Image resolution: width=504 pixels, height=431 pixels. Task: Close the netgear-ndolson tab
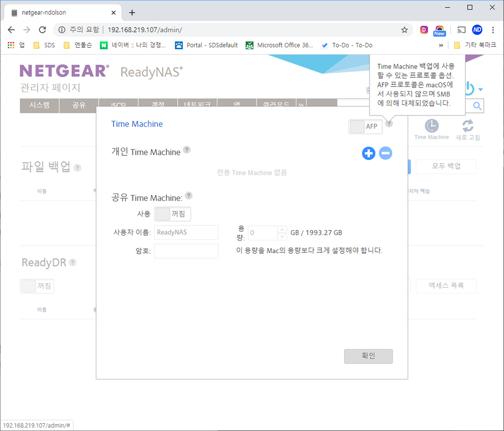114,12
